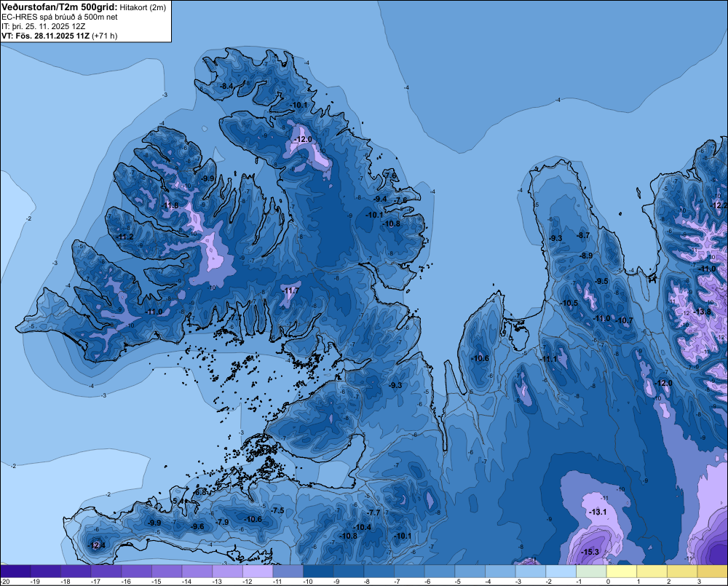Click the -13.8 temperature label

(701, 312)
